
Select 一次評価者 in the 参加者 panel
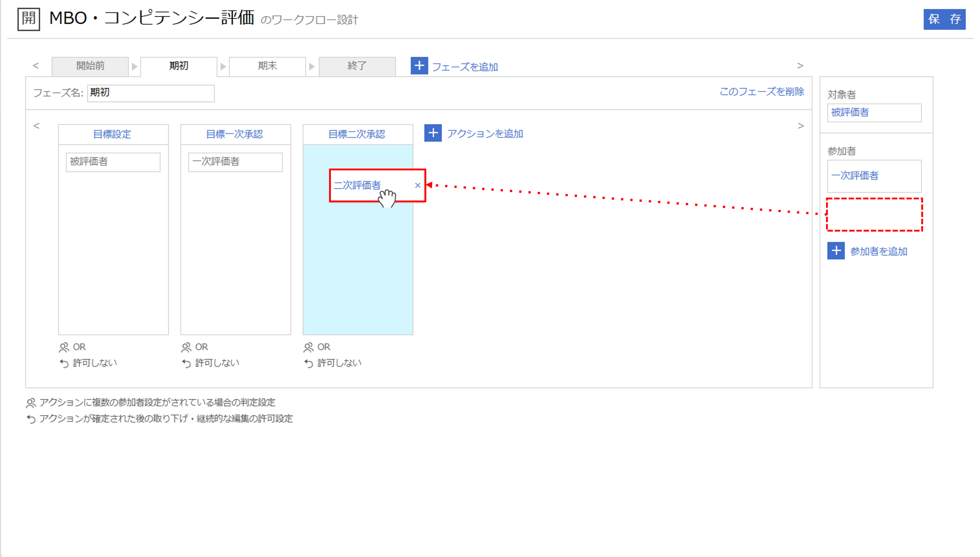(874, 176)
